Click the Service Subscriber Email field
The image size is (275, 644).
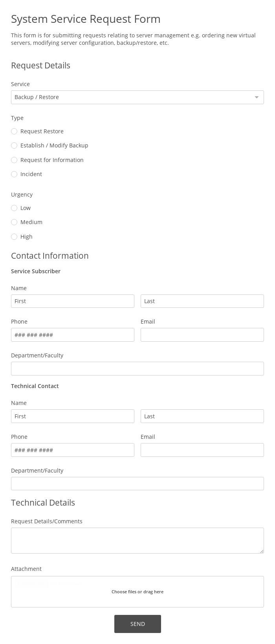coord(202,335)
